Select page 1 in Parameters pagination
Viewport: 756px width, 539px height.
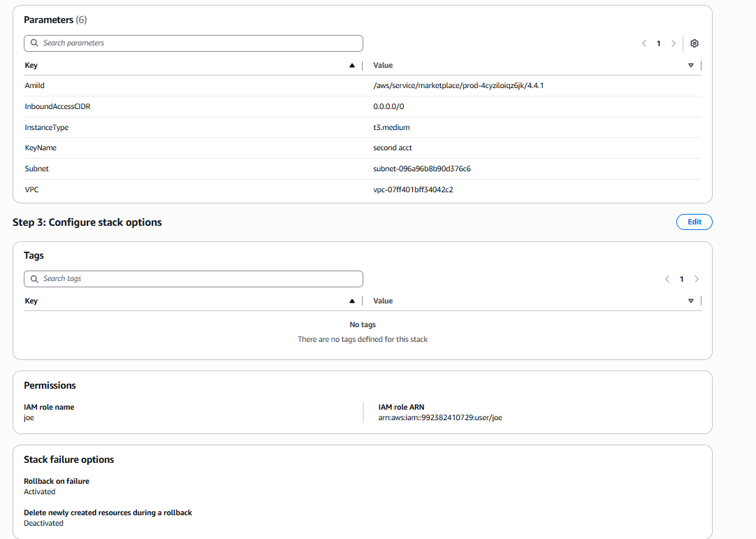point(658,43)
